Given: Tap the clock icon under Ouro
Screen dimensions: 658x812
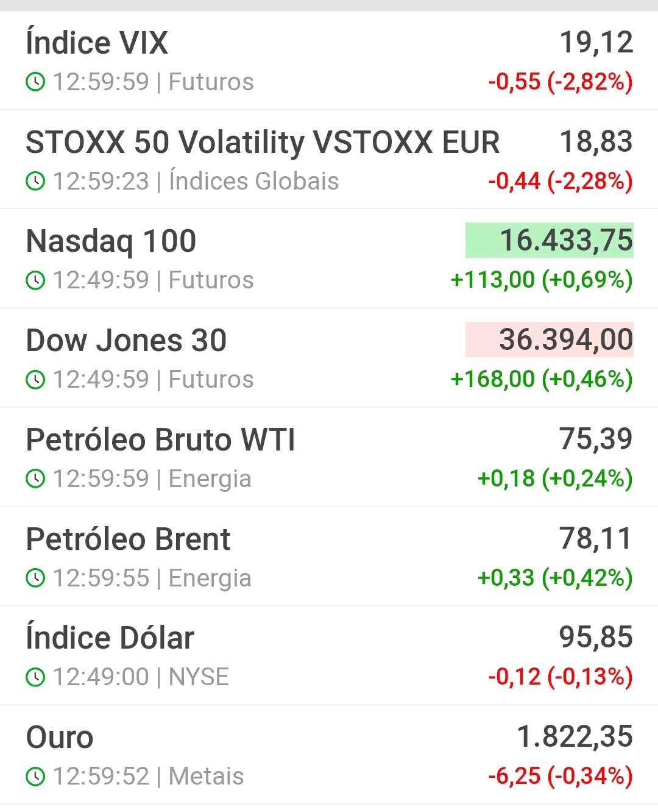Looking at the screenshot, I should [35, 777].
